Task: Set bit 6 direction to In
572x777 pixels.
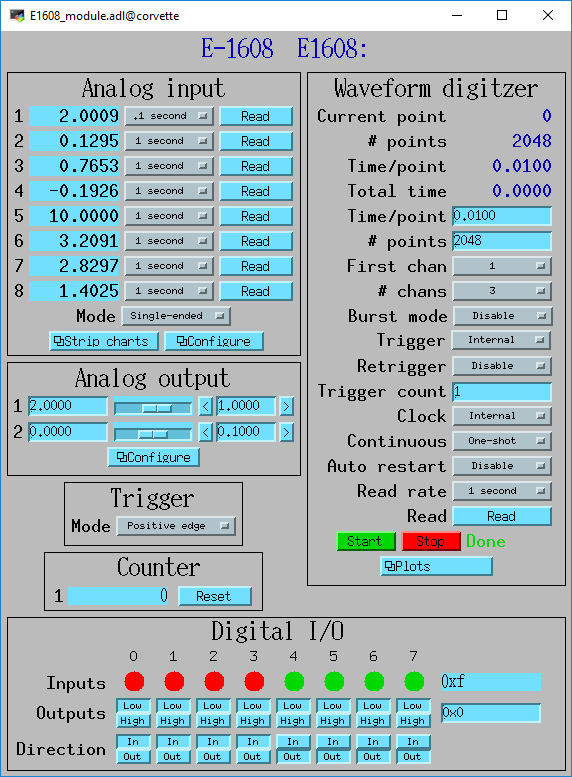Action: [373, 742]
